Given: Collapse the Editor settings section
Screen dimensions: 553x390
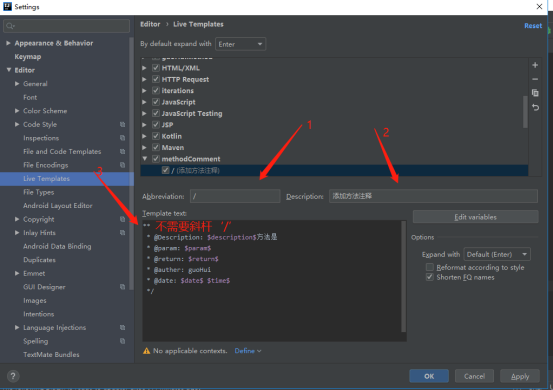Looking at the screenshot, I should tap(8, 70).
